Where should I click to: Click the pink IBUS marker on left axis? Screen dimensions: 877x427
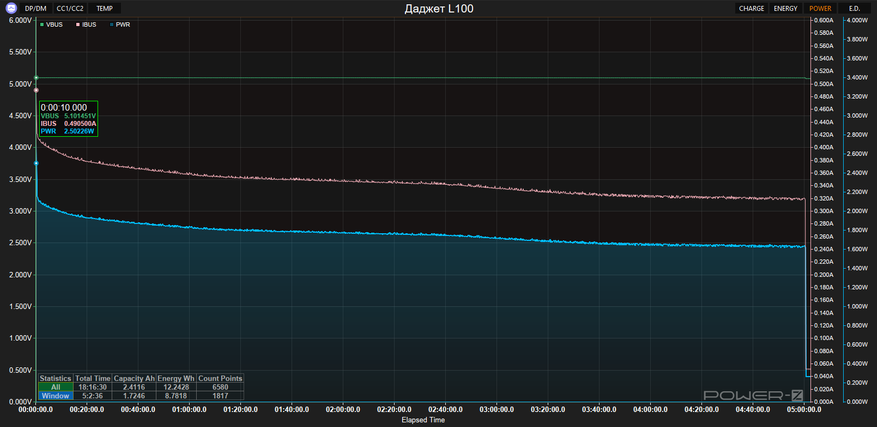(36, 90)
